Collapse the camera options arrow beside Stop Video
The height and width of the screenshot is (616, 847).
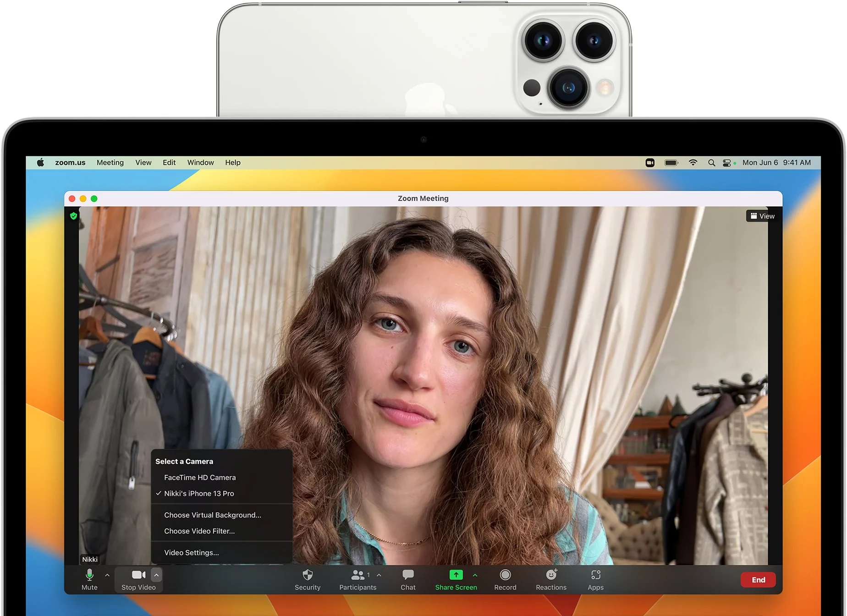[x=156, y=575]
